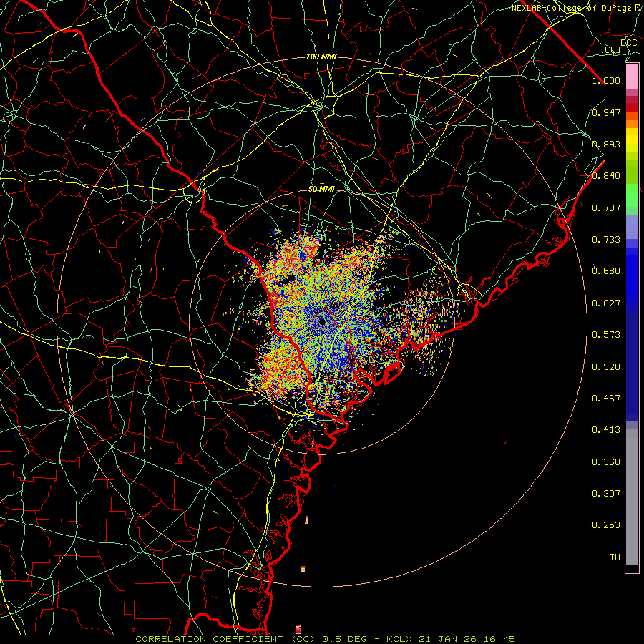
Task: Click the 0.520 scale value
Action: tap(606, 367)
